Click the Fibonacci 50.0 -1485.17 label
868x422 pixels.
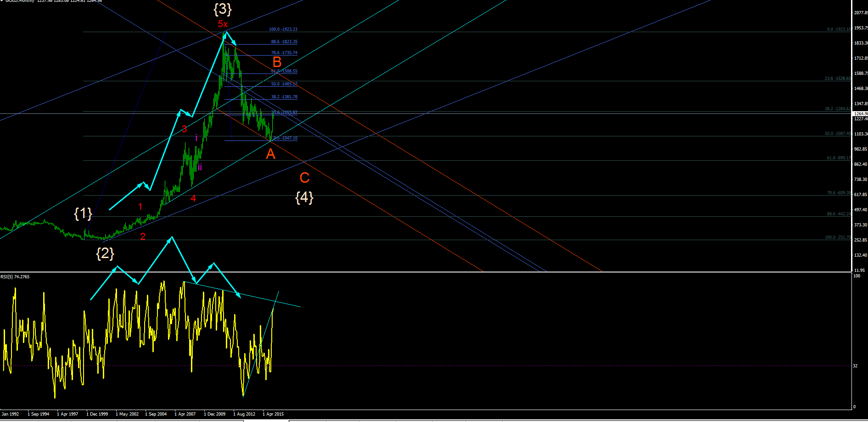(284, 84)
